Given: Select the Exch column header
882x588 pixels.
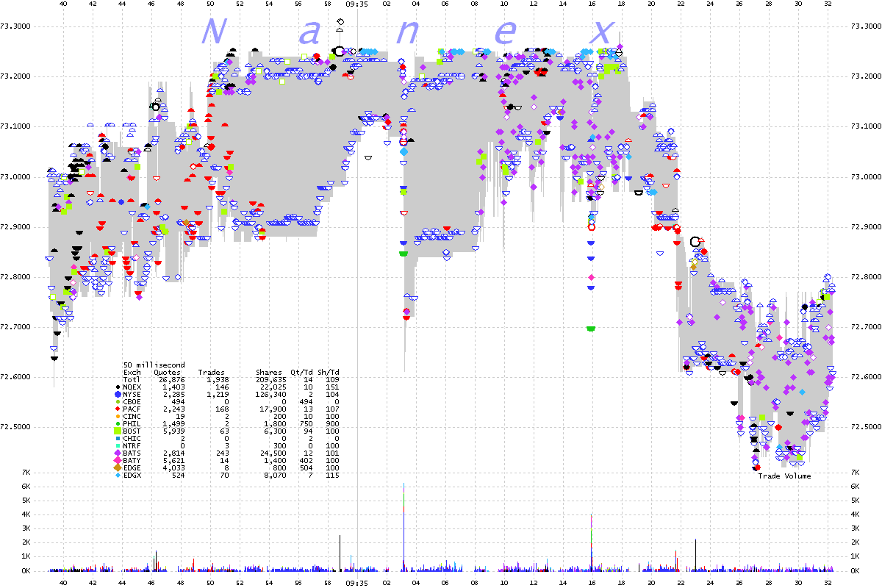Looking at the screenshot, I should pyautogui.click(x=131, y=372).
